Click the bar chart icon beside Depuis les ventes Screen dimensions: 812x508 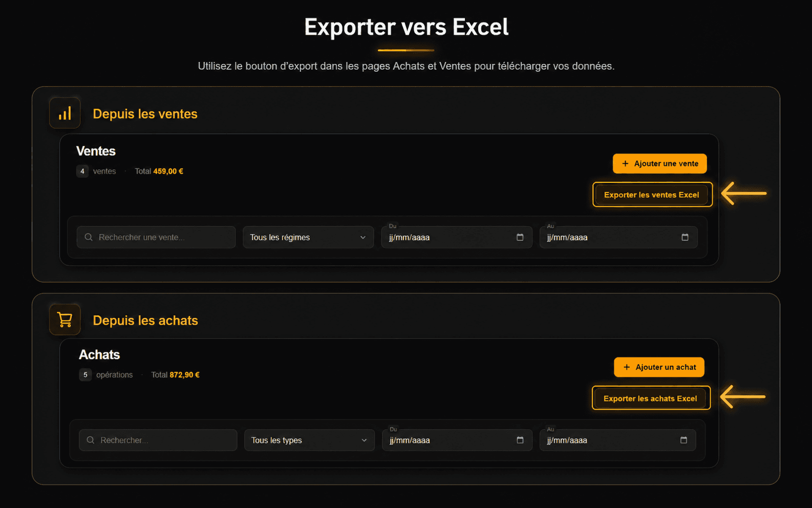point(65,113)
